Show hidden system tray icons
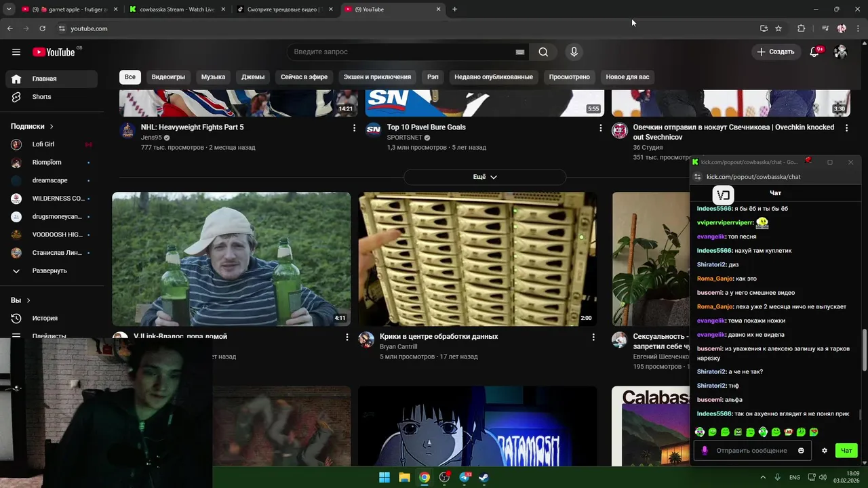 coord(763,477)
